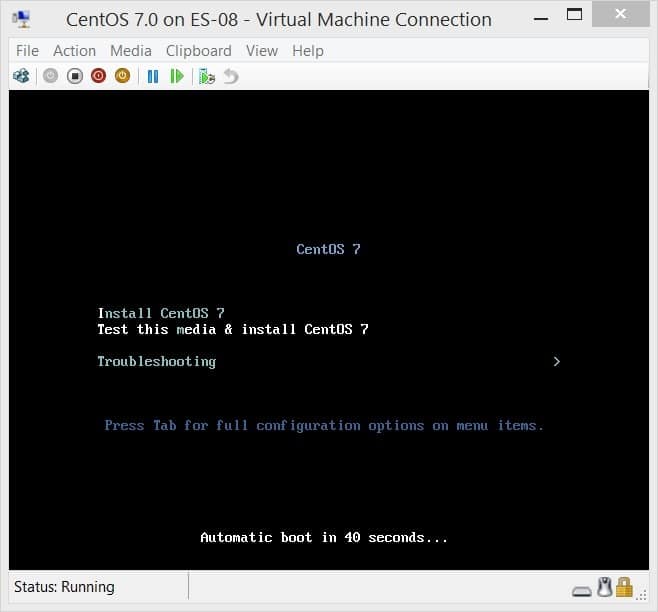Turn off the VM with the black stop icon

click(74, 76)
